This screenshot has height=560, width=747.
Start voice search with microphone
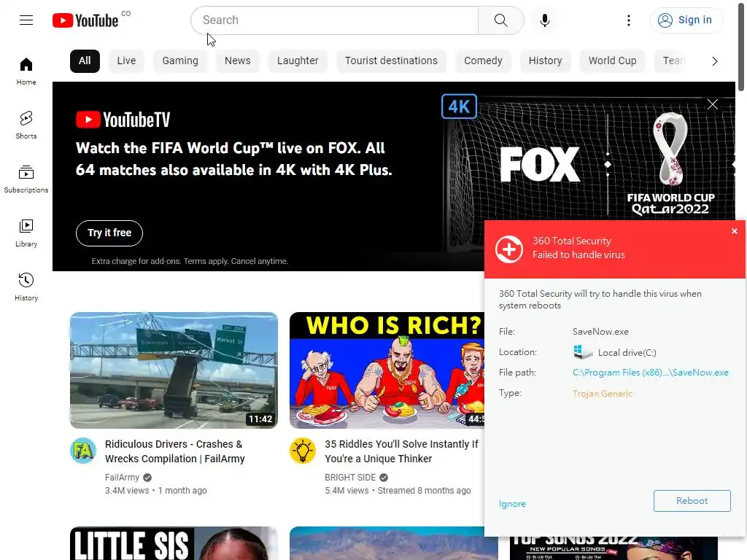(545, 20)
